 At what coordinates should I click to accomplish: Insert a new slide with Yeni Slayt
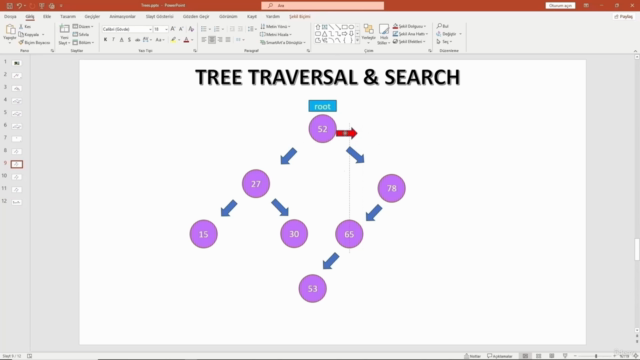pyautogui.click(x=64, y=34)
